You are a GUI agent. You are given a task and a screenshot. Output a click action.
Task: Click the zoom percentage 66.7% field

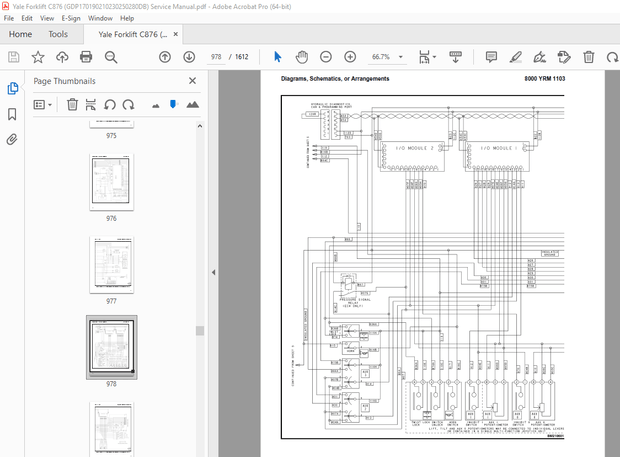(381, 57)
